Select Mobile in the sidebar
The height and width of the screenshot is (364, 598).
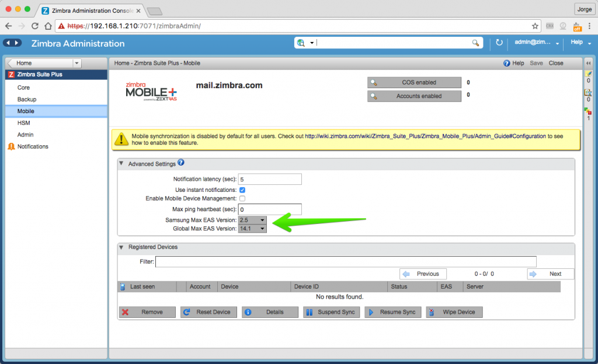pyautogui.click(x=57, y=111)
